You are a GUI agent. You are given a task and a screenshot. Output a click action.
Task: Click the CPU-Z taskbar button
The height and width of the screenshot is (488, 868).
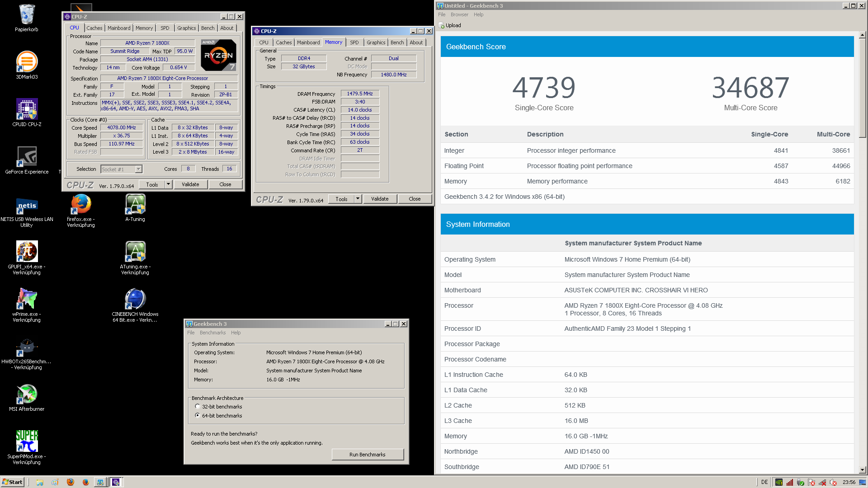[116, 482]
